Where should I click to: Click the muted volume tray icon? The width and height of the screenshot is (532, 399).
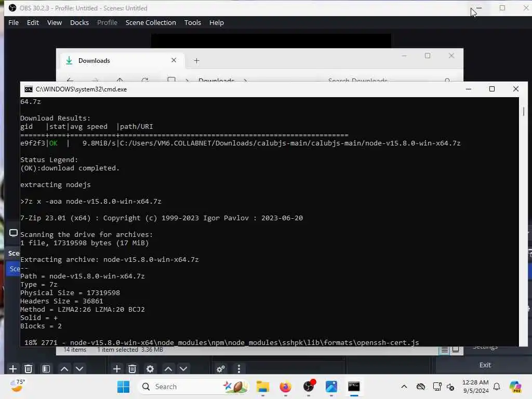[x=450, y=387]
